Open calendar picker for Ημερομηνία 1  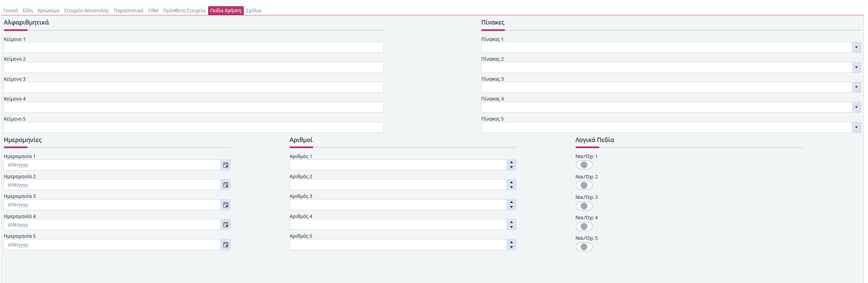tap(225, 165)
